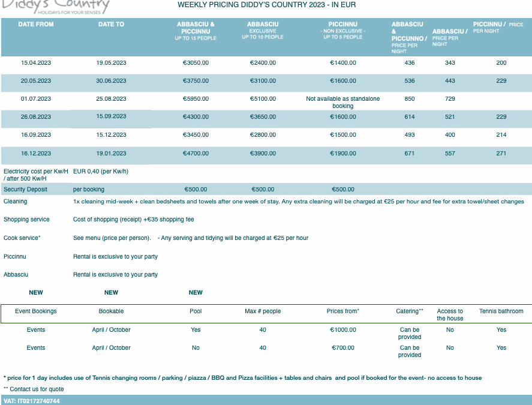The width and height of the screenshot is (532, 405).
Task: Click the start date 20.05.2023
Action: tap(36, 81)
